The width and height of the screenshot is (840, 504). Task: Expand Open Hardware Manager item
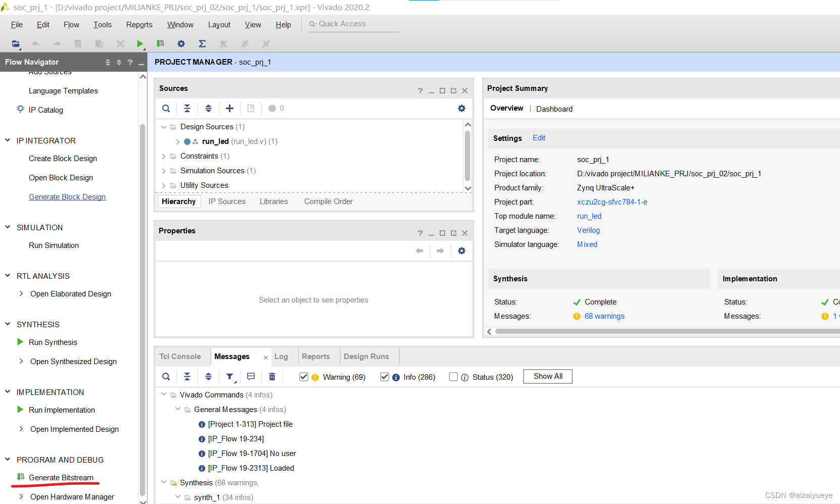click(x=21, y=496)
